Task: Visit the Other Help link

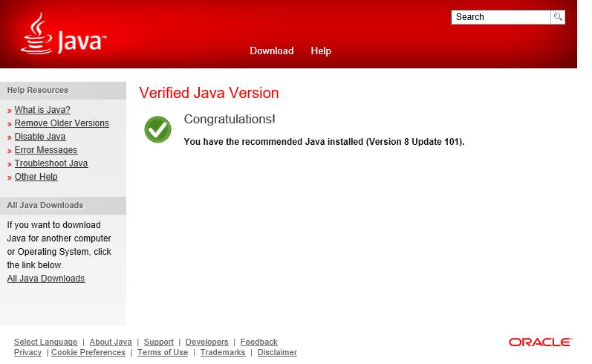Action: pos(36,177)
